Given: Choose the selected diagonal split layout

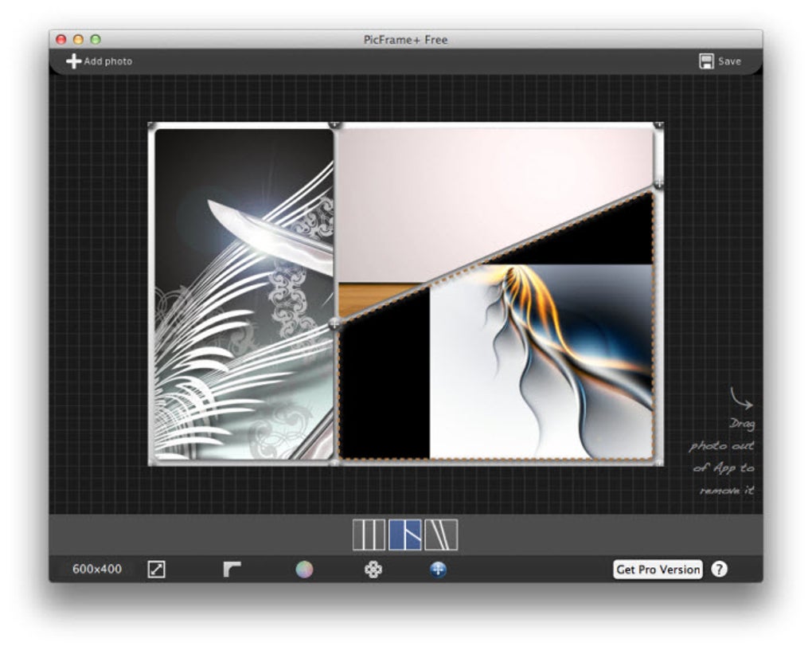Looking at the screenshot, I should 405,534.
